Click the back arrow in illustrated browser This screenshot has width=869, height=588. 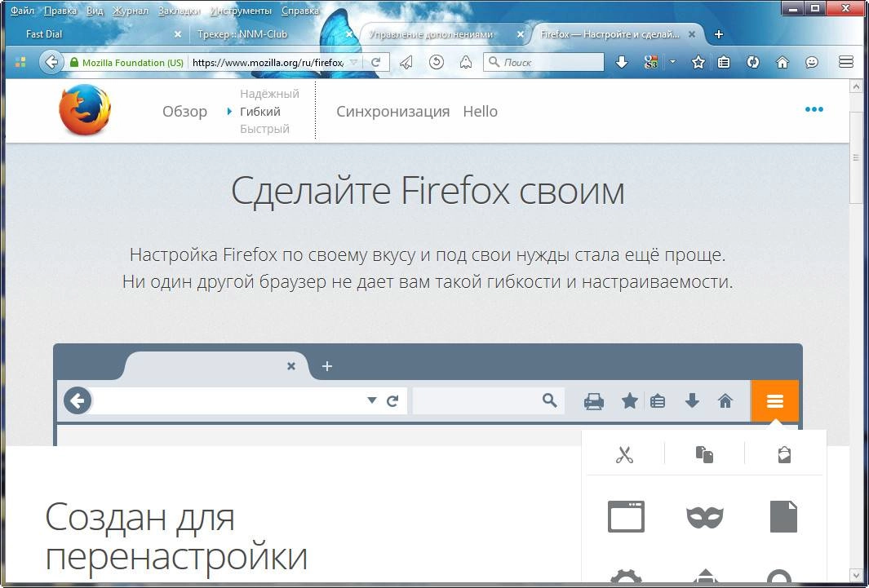click(x=77, y=400)
